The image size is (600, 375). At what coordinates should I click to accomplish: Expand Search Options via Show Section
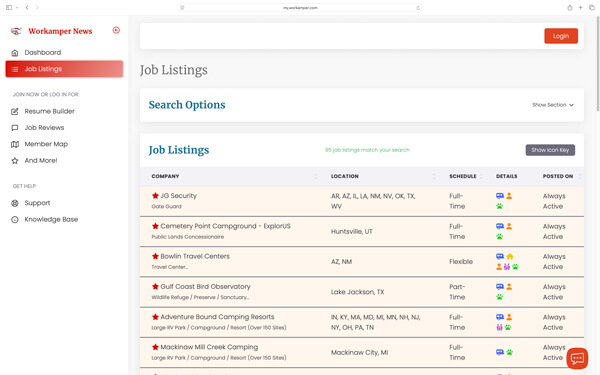[553, 105]
